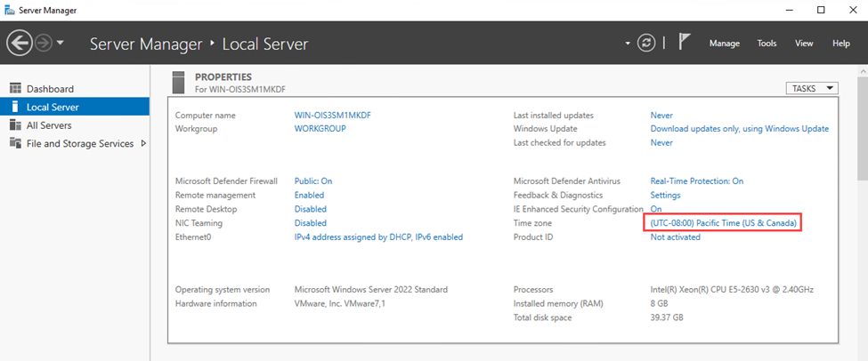Screen dimensions: 868x361
Task: Open the Help menu
Action: (x=841, y=43)
